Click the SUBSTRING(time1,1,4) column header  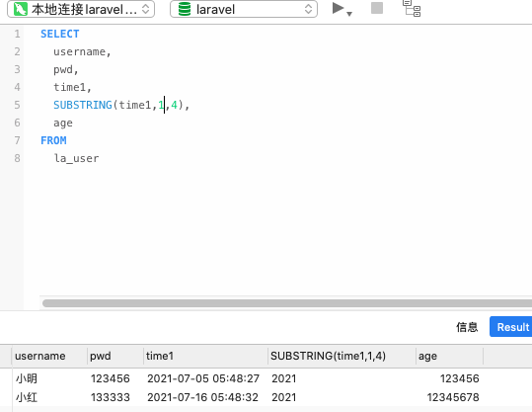[342, 356]
